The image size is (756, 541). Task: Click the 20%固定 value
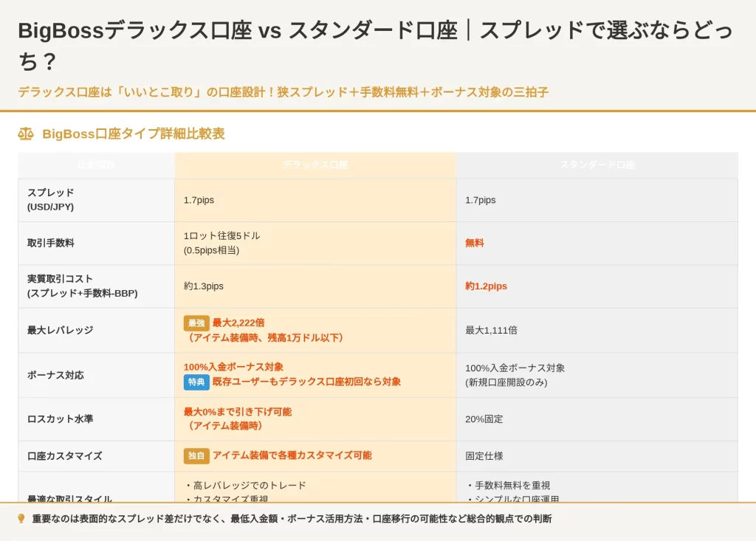[x=484, y=419]
